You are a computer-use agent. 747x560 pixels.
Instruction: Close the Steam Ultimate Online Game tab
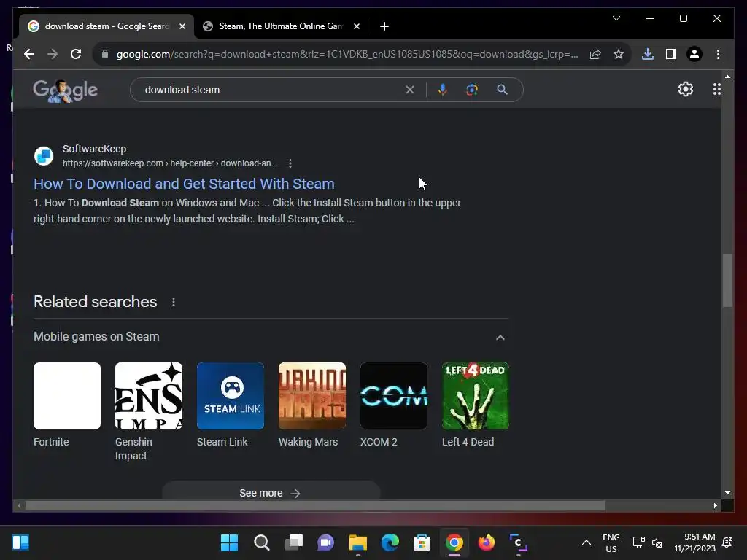[x=356, y=26]
